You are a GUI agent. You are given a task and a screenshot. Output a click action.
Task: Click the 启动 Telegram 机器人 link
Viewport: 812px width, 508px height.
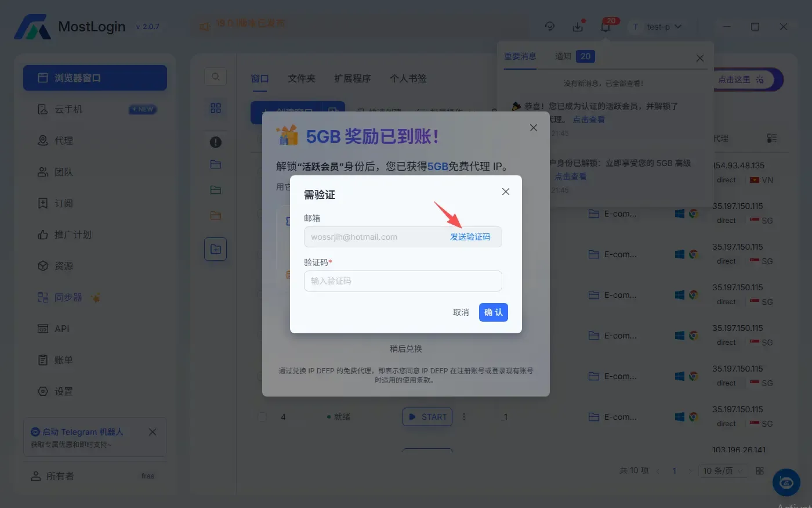click(x=82, y=432)
